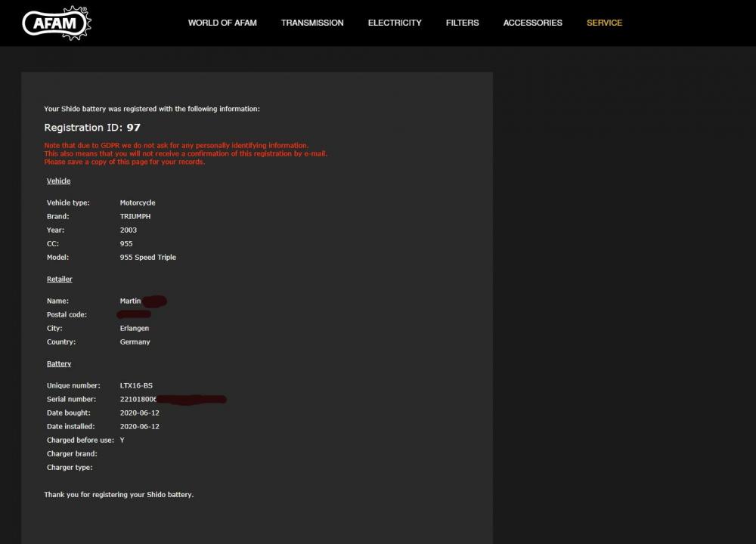Click the Charger brand label
This screenshot has height=544, width=756.
click(x=72, y=453)
